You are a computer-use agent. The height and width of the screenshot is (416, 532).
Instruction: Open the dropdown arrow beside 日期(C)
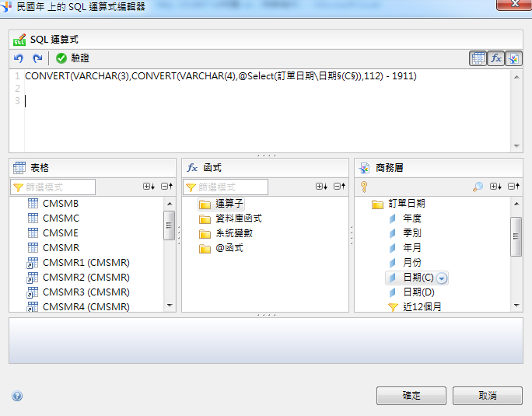tap(442, 278)
